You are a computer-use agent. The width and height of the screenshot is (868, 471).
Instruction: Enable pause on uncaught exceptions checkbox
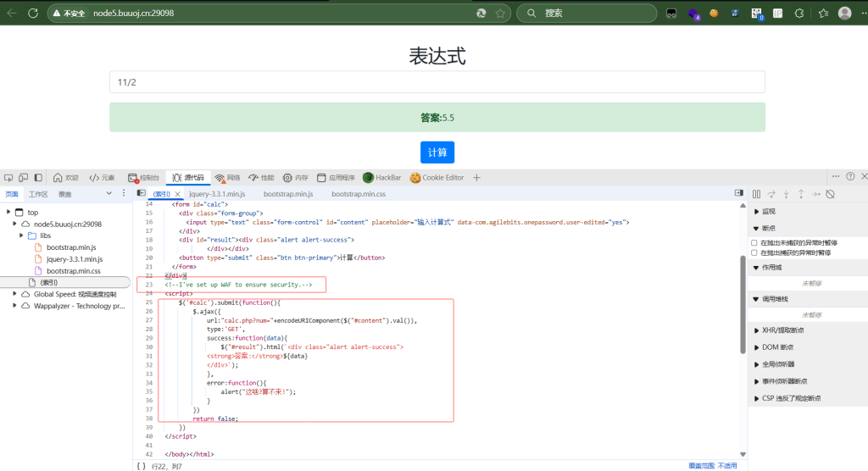click(x=754, y=242)
